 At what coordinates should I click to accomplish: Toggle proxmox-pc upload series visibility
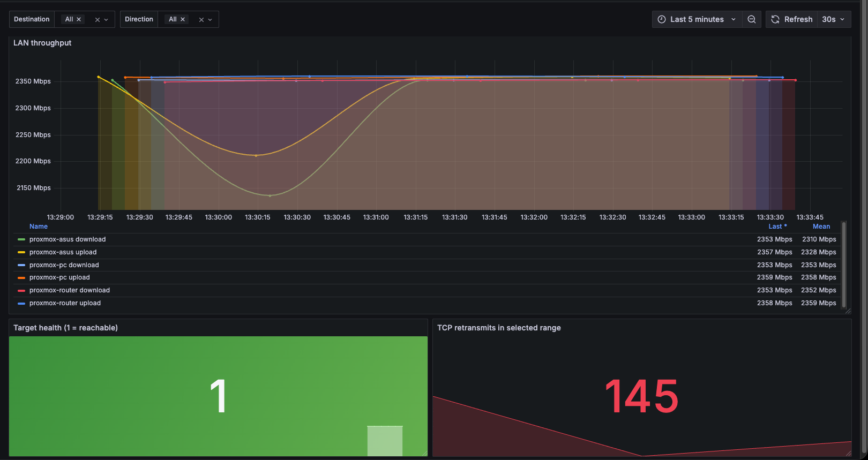coord(59,277)
